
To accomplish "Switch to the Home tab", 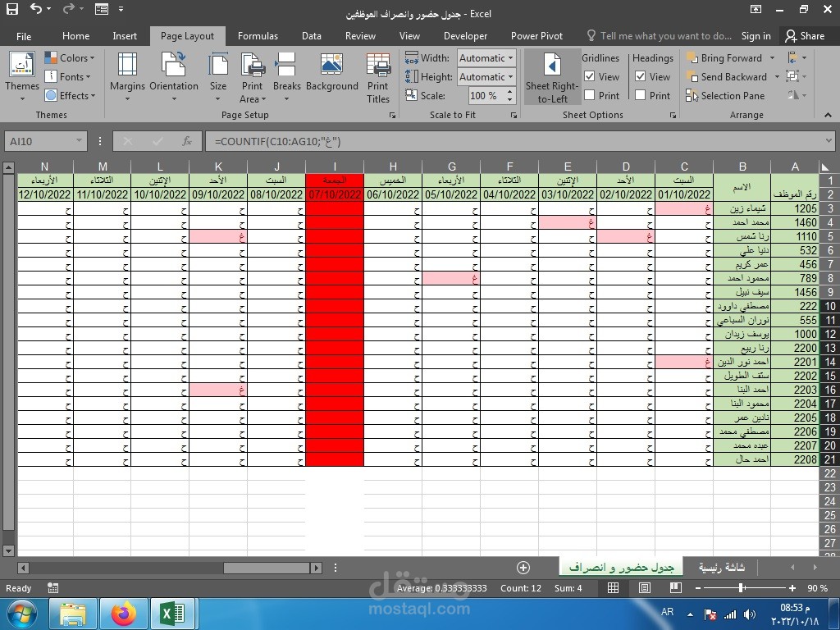I will click(75, 36).
